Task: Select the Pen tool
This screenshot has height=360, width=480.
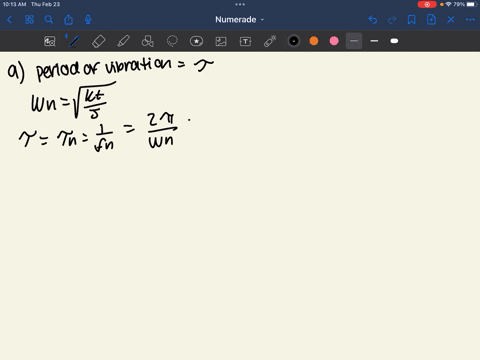Action: pos(74,41)
